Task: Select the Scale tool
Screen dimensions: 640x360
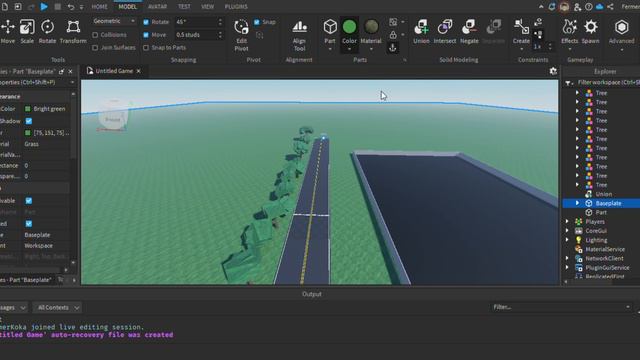Action: pyautogui.click(x=27, y=31)
